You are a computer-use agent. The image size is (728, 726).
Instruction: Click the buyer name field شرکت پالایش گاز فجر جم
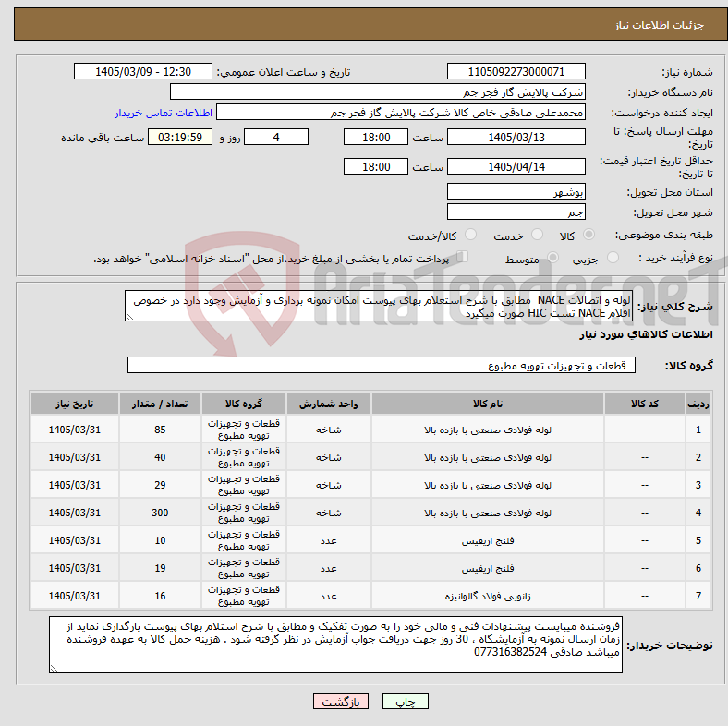click(x=378, y=92)
